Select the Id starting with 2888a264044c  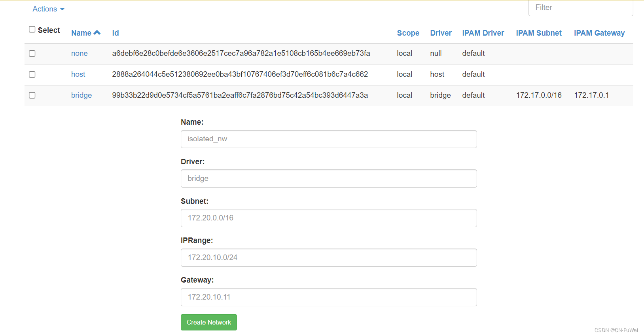point(240,74)
